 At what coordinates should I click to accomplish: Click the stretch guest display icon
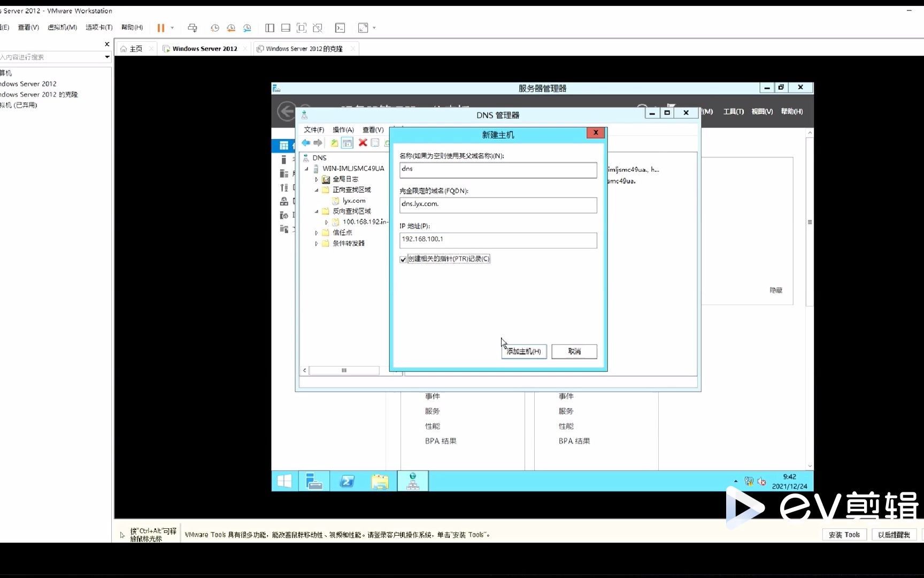[x=363, y=28]
